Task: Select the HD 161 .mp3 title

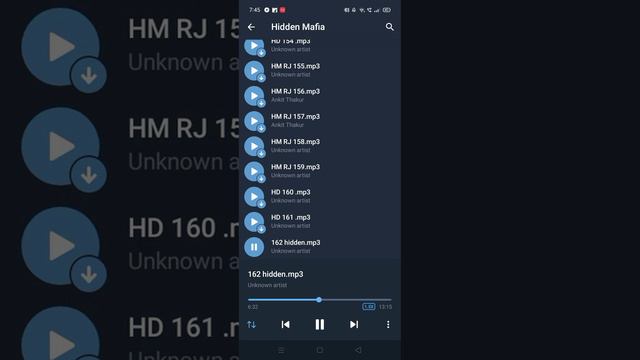Action: point(291,218)
